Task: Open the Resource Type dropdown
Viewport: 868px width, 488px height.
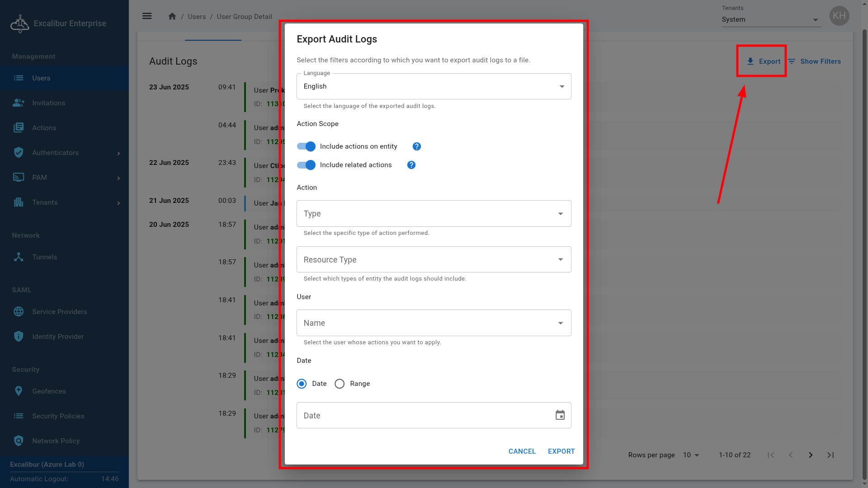Action: coord(434,259)
